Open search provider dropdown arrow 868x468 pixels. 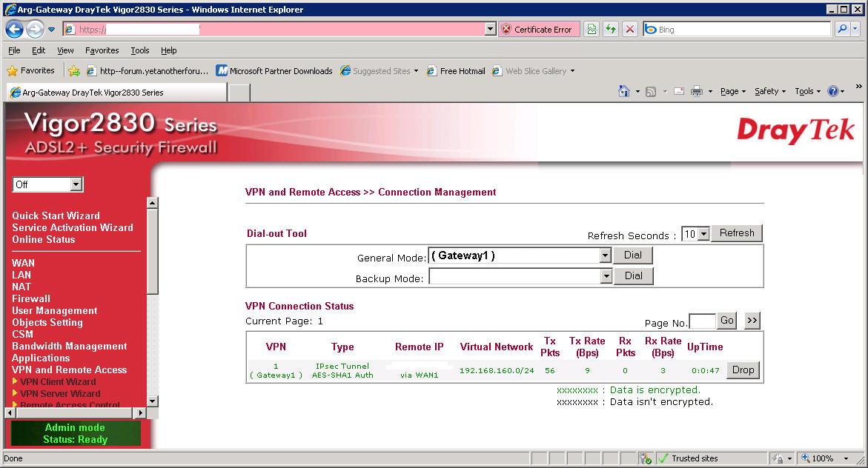[855, 30]
